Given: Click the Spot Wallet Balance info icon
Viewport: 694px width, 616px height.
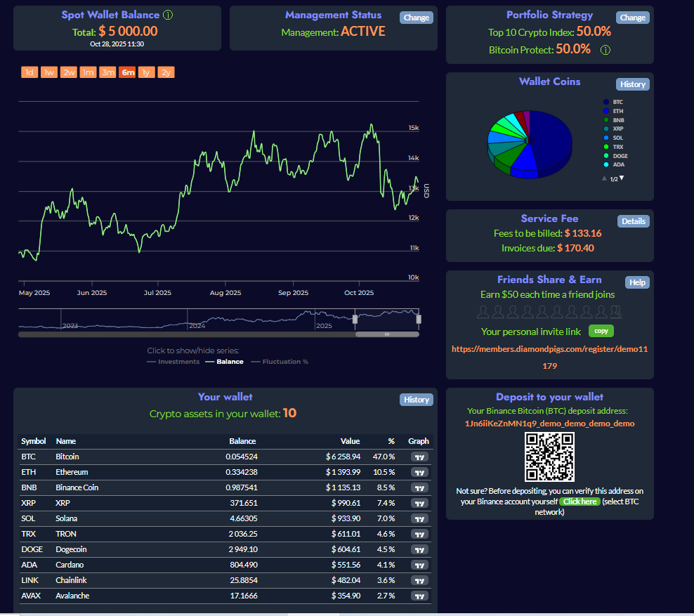Looking at the screenshot, I should coord(166,14).
